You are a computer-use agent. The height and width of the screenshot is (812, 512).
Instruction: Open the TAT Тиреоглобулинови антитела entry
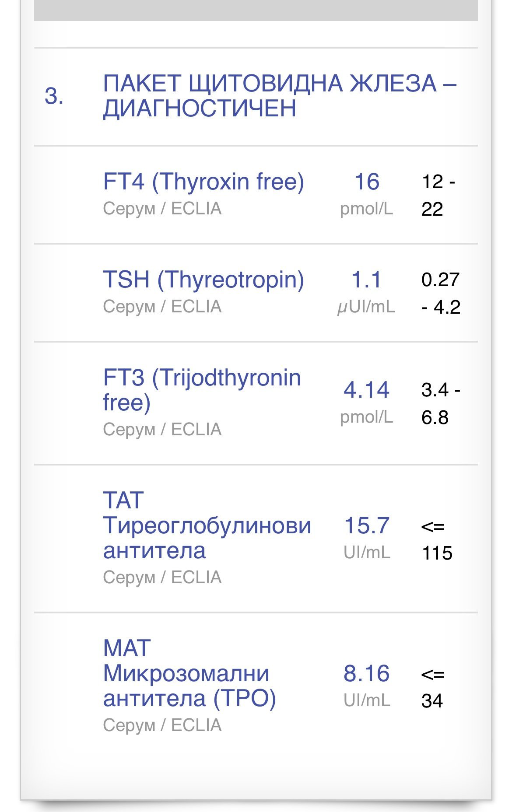point(207,525)
